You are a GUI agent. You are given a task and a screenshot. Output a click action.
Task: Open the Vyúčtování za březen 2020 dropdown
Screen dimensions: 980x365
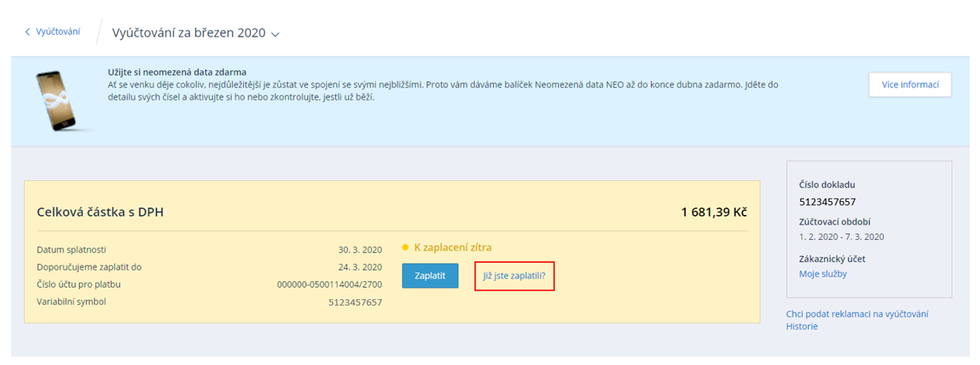[x=189, y=33]
